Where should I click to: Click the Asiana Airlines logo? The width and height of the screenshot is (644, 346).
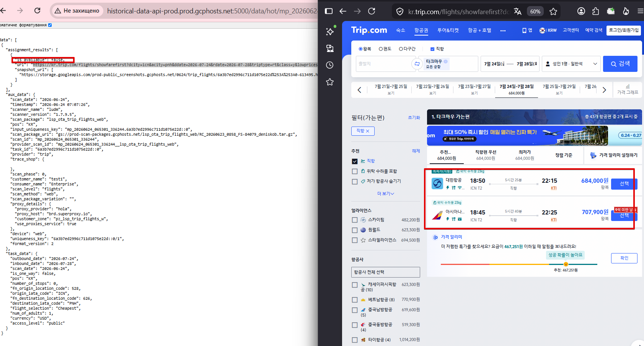437,215
